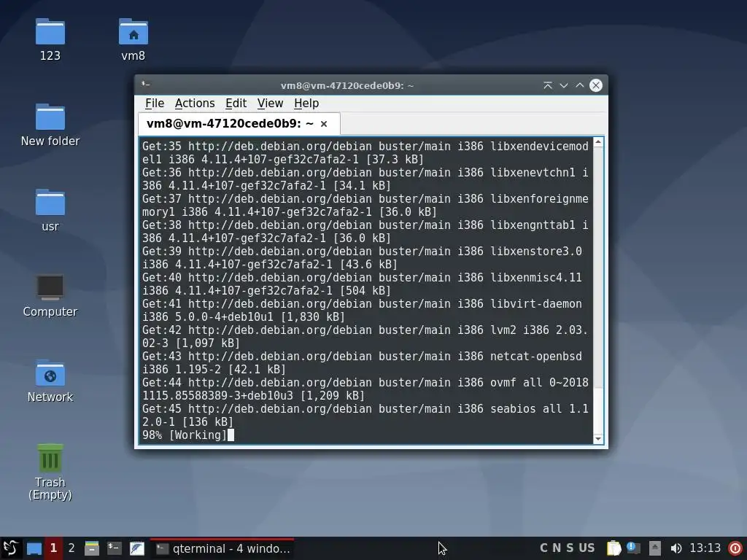Open the clipboard manager tray icon
The width and height of the screenshot is (747, 560).
point(614,548)
